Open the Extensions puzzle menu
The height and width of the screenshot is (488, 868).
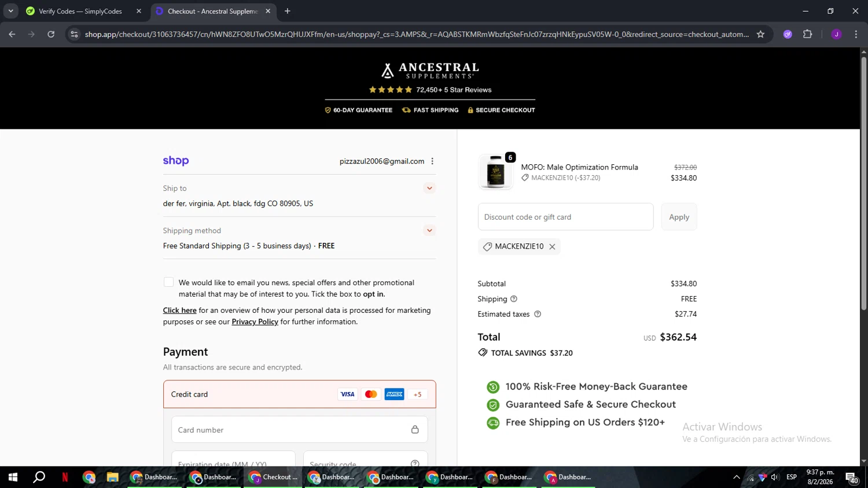tap(808, 34)
